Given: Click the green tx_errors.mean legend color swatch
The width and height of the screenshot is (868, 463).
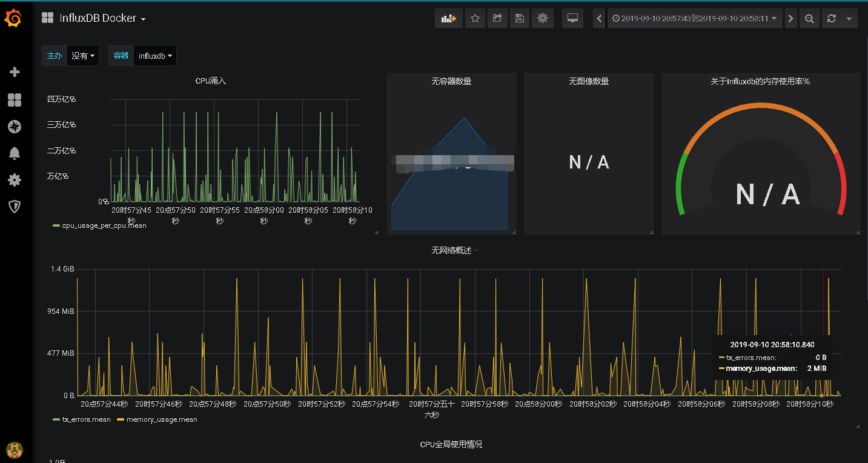Looking at the screenshot, I should 56,419.
